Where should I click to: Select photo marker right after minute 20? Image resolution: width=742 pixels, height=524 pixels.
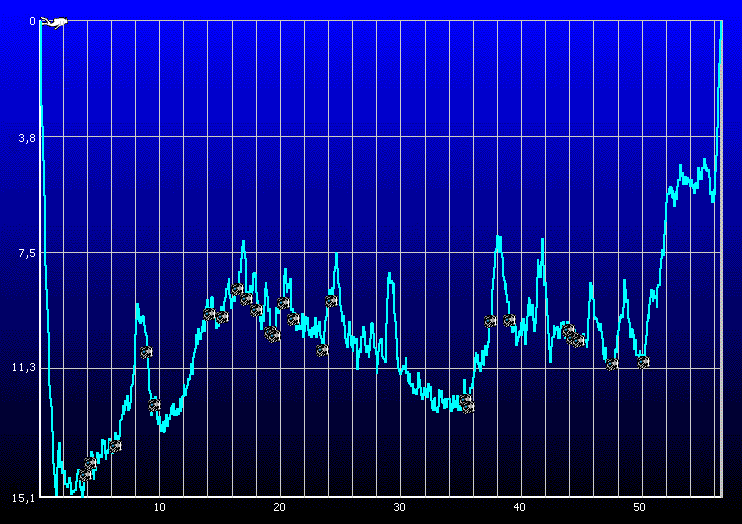[283, 303]
